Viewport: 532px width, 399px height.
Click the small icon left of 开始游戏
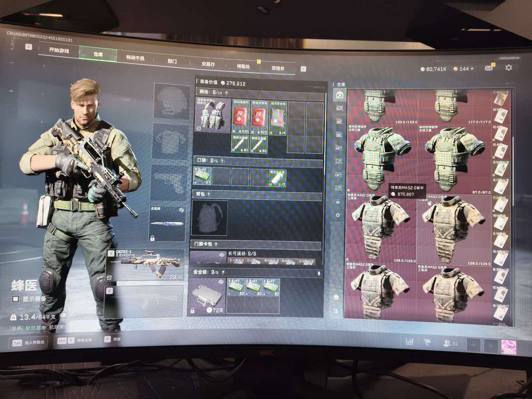pyautogui.click(x=29, y=47)
